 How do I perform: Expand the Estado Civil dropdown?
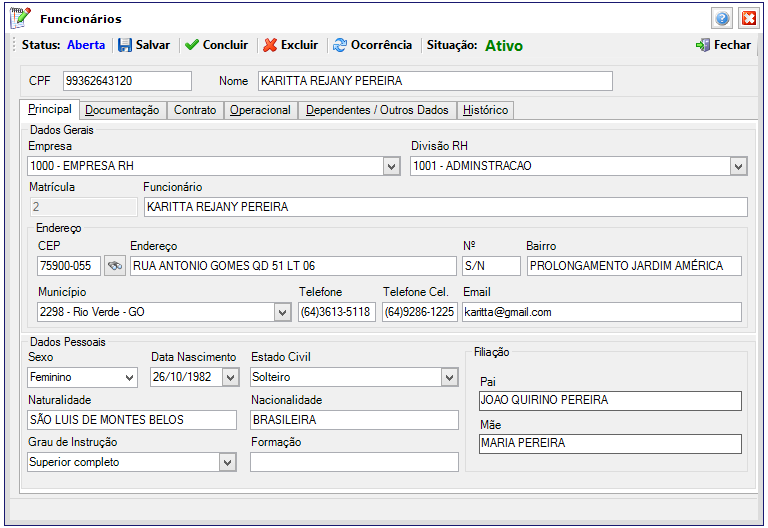[449, 378]
